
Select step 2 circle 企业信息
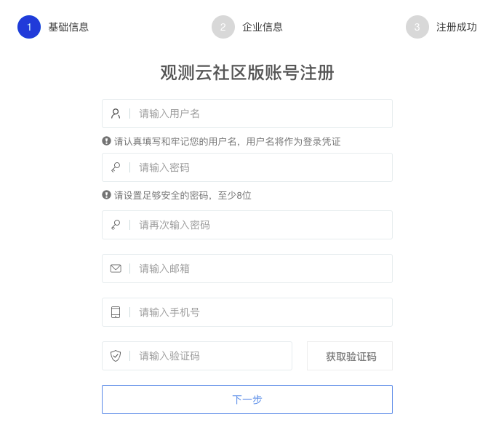pos(223,27)
